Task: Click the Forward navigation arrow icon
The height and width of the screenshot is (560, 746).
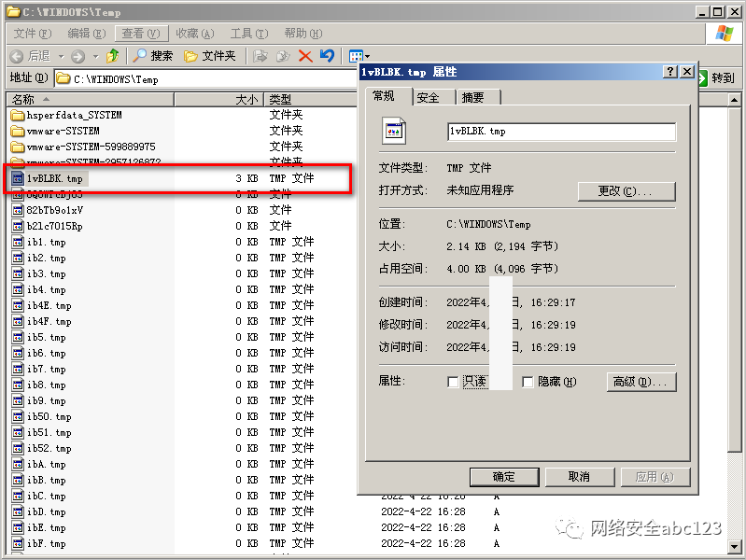Action: (77, 57)
